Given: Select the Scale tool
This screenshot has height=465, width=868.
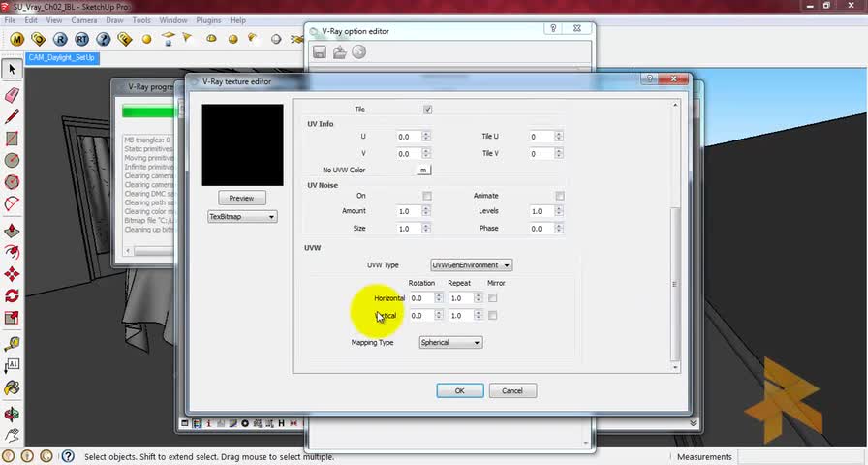Looking at the screenshot, I should point(12,317).
